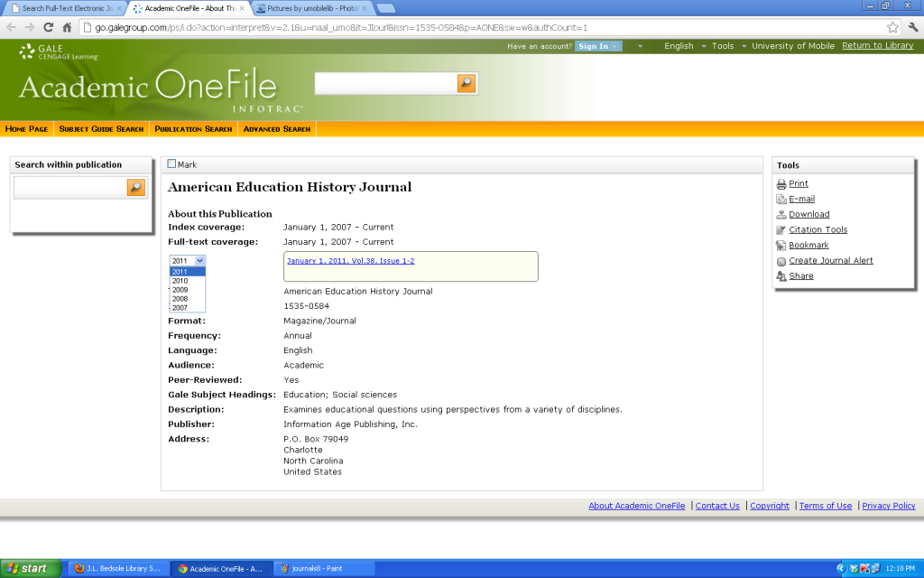924x578 pixels.
Task: Check the Mark checkbox
Action: tap(171, 163)
